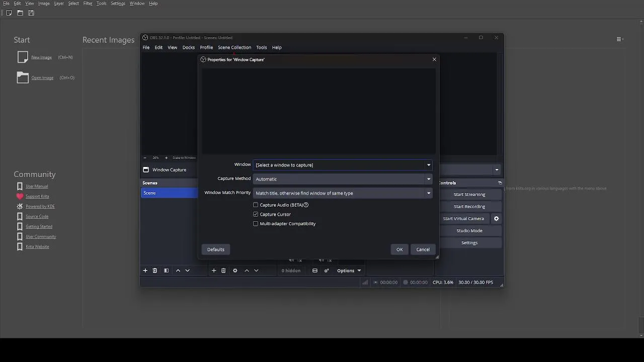Viewport: 644px width, 362px height.
Task: Click the New document icon in Krita's toolbar
Action: (9, 13)
